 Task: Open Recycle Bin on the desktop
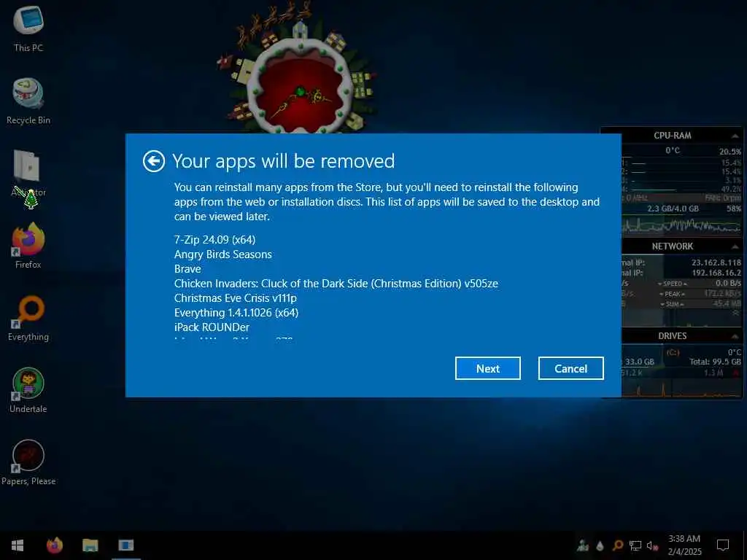(x=28, y=101)
